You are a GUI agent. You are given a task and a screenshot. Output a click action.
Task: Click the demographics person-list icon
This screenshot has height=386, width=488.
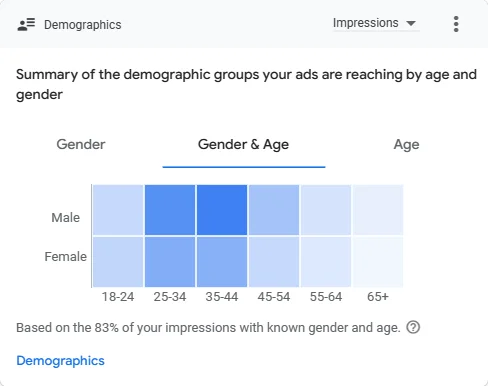(x=26, y=24)
